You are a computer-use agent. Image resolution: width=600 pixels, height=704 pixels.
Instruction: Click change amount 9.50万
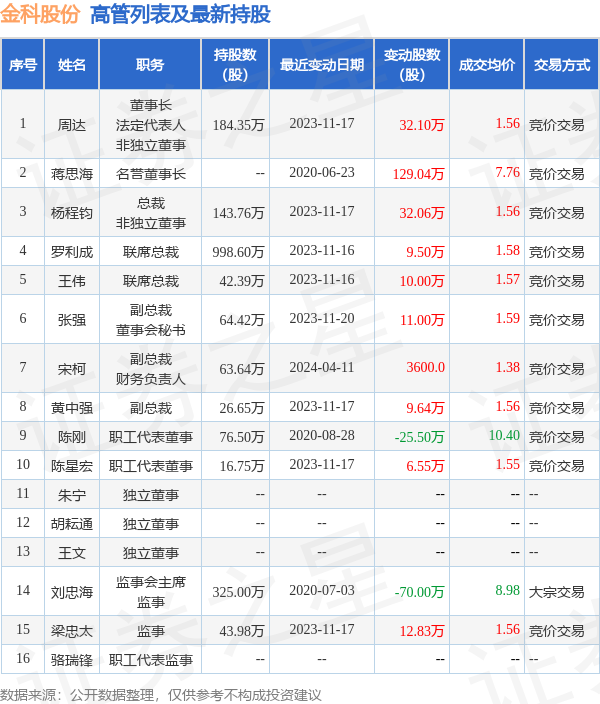pyautogui.click(x=425, y=252)
